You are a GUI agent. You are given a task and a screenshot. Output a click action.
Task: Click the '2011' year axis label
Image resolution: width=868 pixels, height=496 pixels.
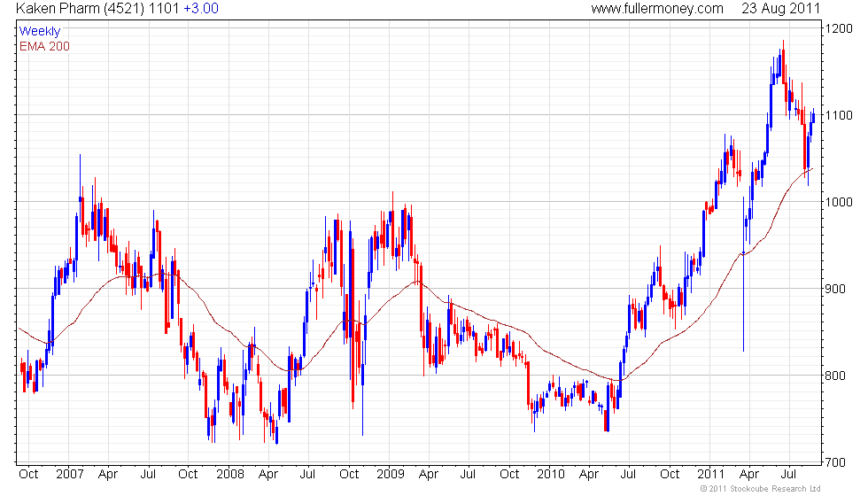point(710,475)
